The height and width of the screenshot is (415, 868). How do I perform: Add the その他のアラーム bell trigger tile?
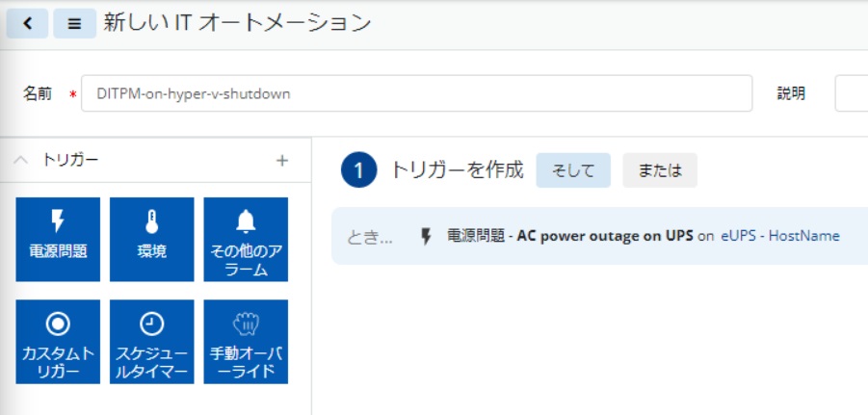pos(246,239)
